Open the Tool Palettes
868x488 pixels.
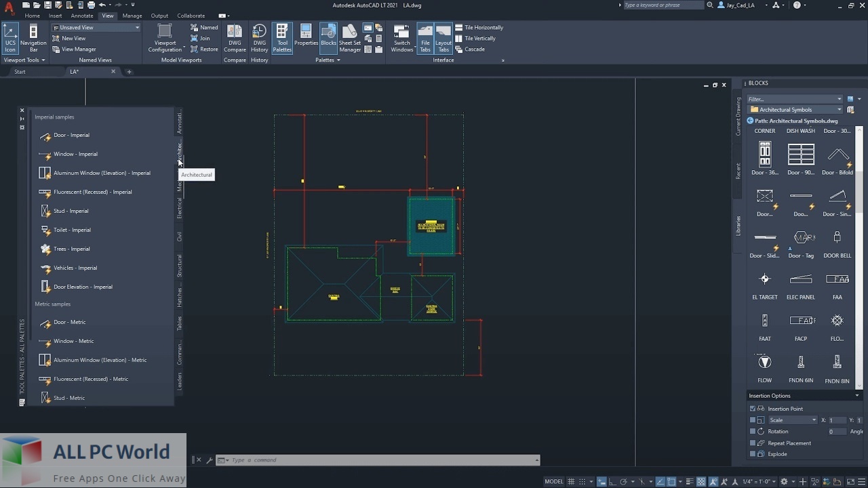tap(282, 37)
